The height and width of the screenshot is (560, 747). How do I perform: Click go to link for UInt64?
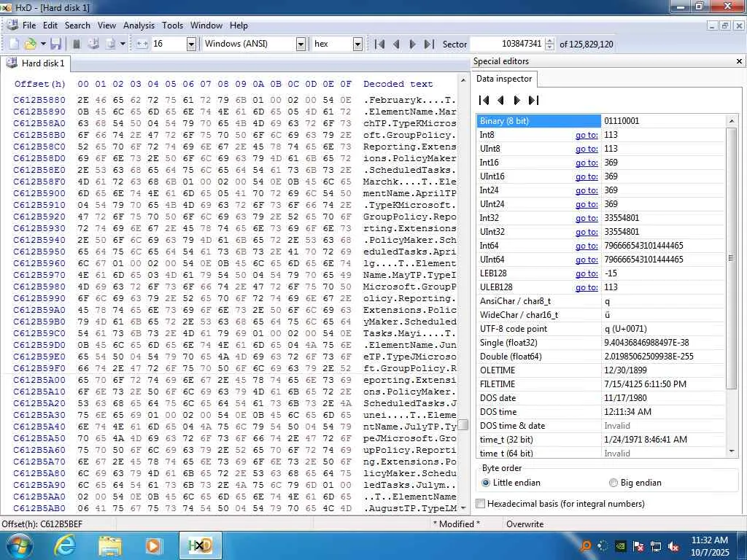pos(587,260)
